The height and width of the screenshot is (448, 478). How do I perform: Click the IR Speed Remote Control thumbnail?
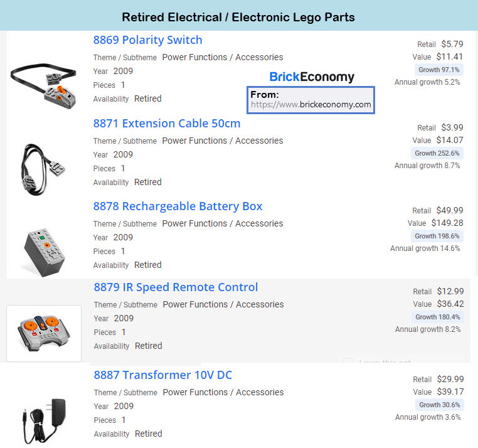tap(44, 333)
